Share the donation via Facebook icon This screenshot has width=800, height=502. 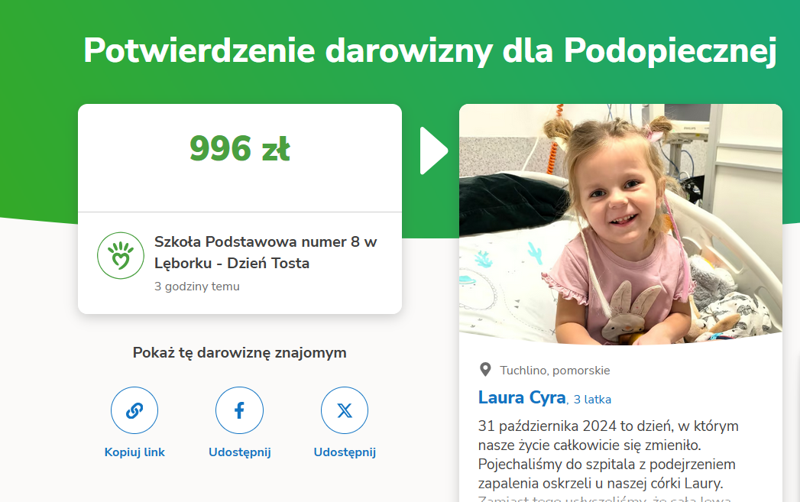[x=239, y=410]
